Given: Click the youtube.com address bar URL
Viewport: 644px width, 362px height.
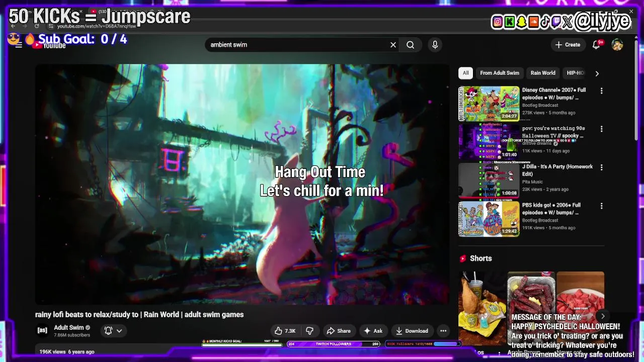Looking at the screenshot, I should click(x=97, y=26).
